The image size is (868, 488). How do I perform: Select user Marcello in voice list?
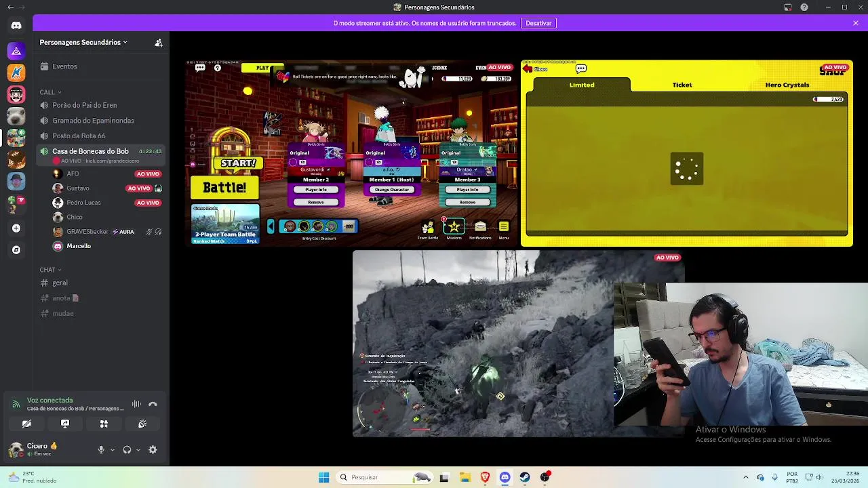pos(107,246)
